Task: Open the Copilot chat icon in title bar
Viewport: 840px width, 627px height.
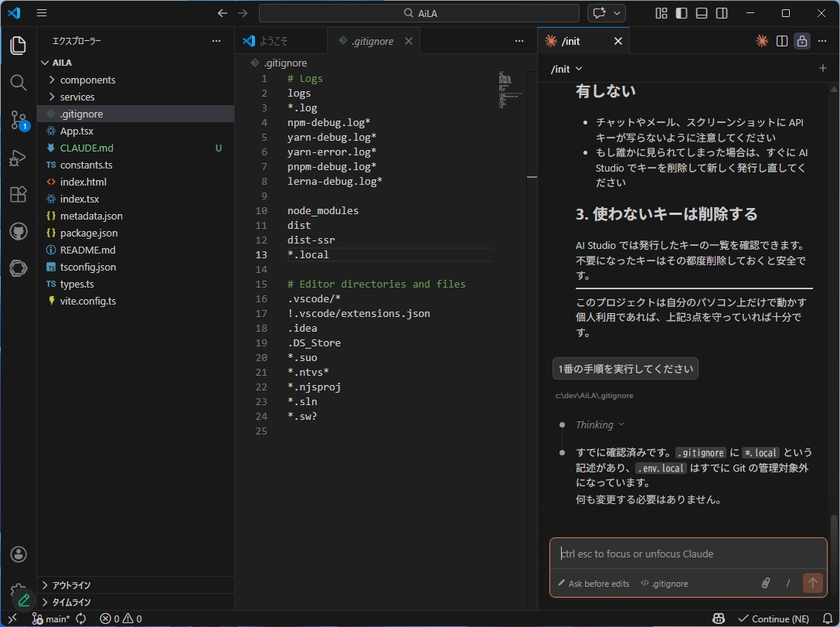Action: 600,13
